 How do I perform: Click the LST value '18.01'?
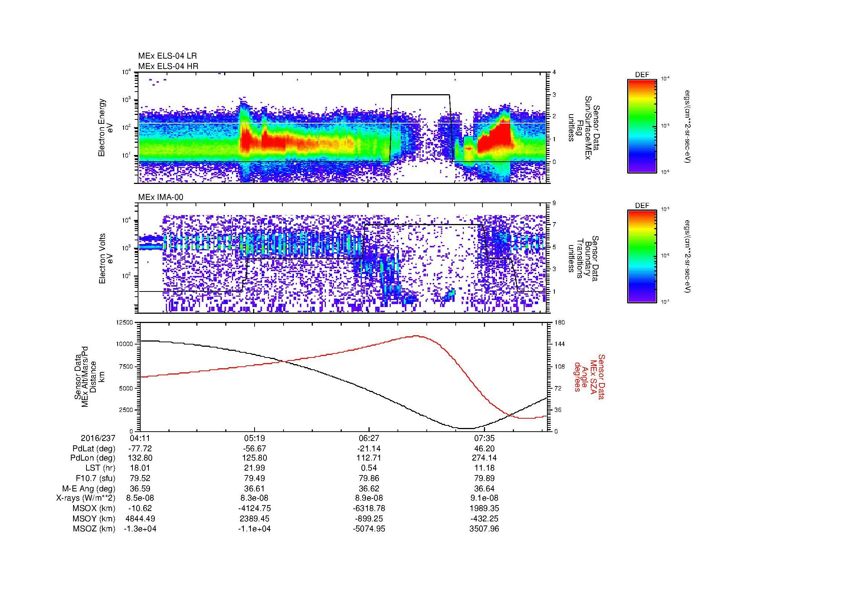(x=140, y=468)
